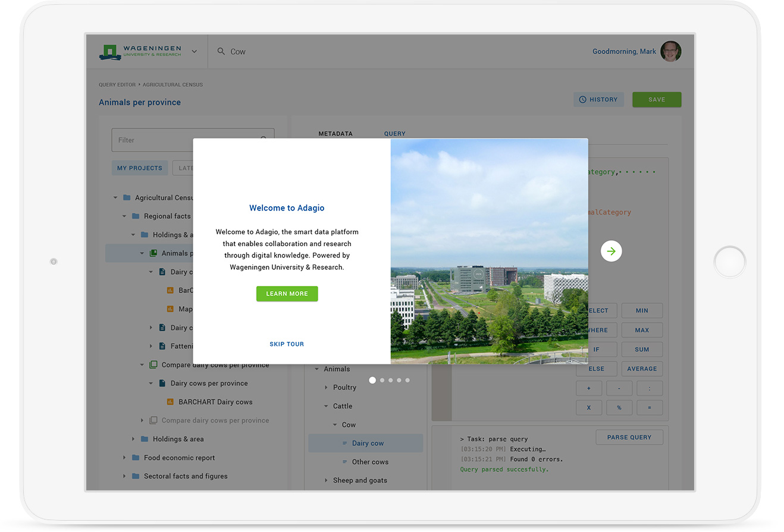This screenshot has width=784, height=532.
Task: Collapse the Regional facts folder
Action: (x=124, y=216)
